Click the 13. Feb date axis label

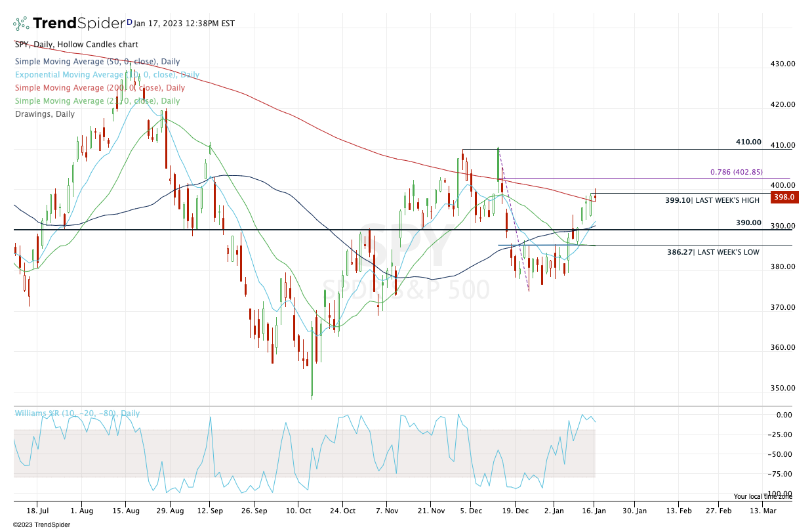[679, 510]
